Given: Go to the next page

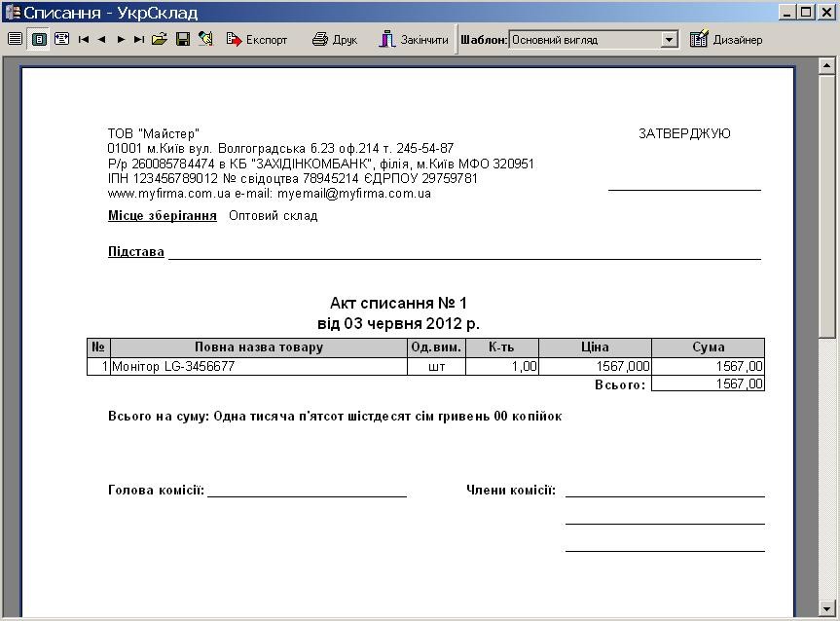Looking at the screenshot, I should (121, 39).
